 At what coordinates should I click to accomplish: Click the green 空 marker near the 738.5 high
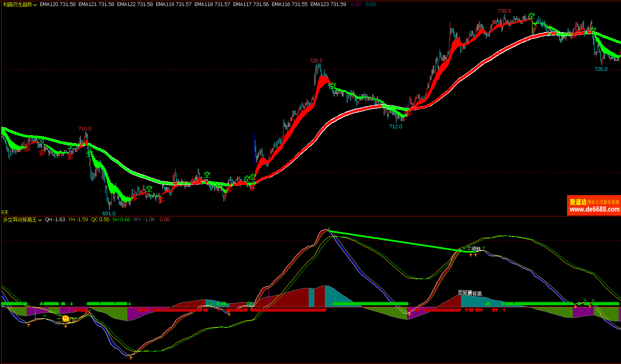click(x=532, y=16)
